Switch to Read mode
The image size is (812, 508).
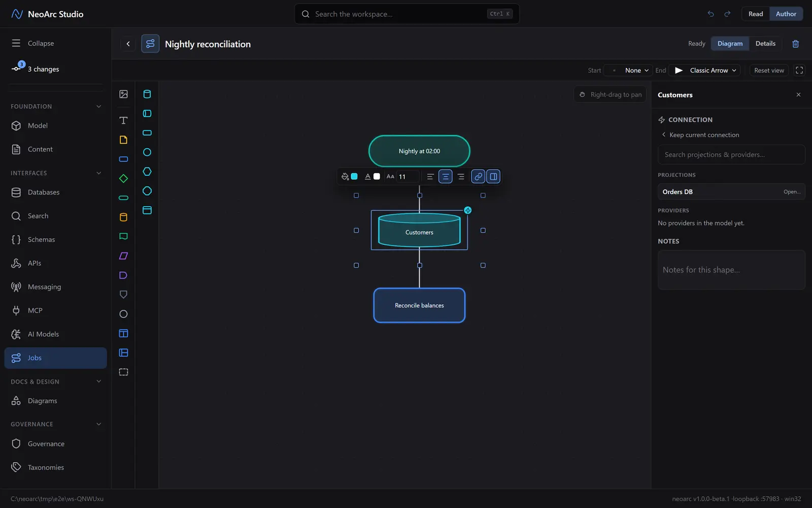pos(756,14)
